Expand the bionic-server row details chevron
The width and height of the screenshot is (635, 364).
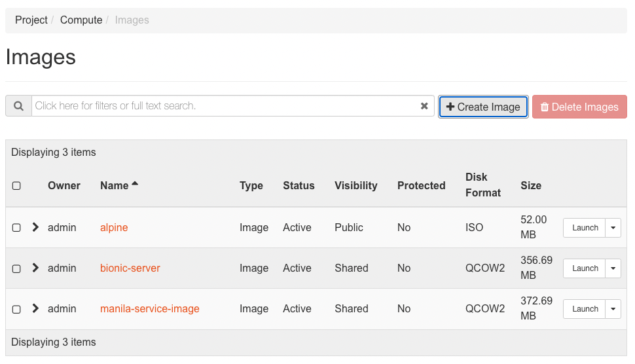[35, 268]
